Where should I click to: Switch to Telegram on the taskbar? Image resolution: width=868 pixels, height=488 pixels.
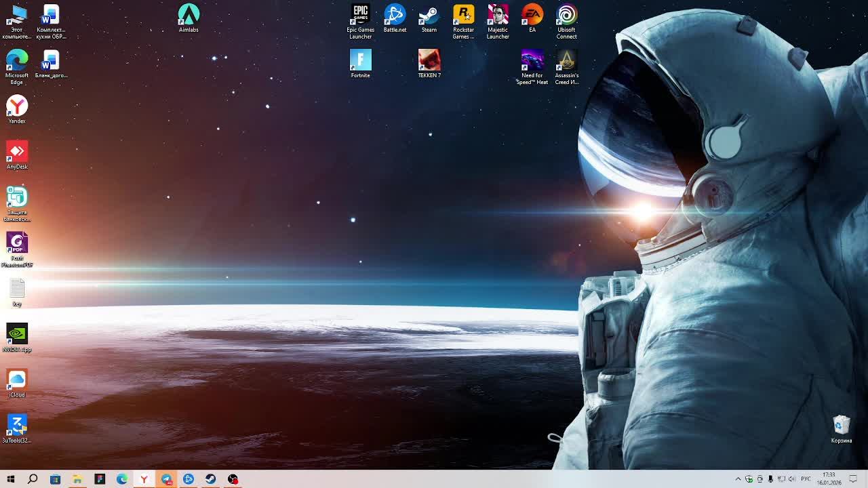click(166, 479)
